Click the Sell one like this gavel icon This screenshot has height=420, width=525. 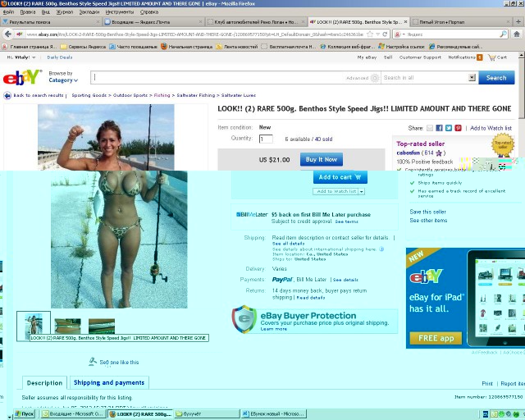(93, 362)
